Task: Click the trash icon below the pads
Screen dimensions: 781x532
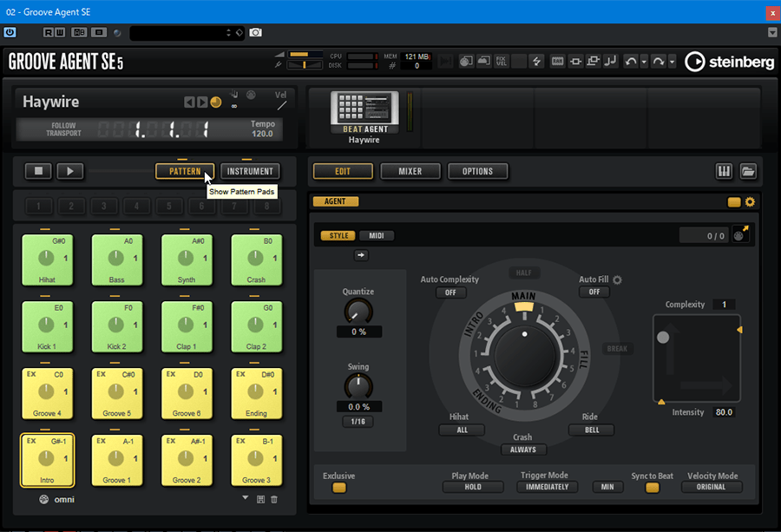Action: 274,499
